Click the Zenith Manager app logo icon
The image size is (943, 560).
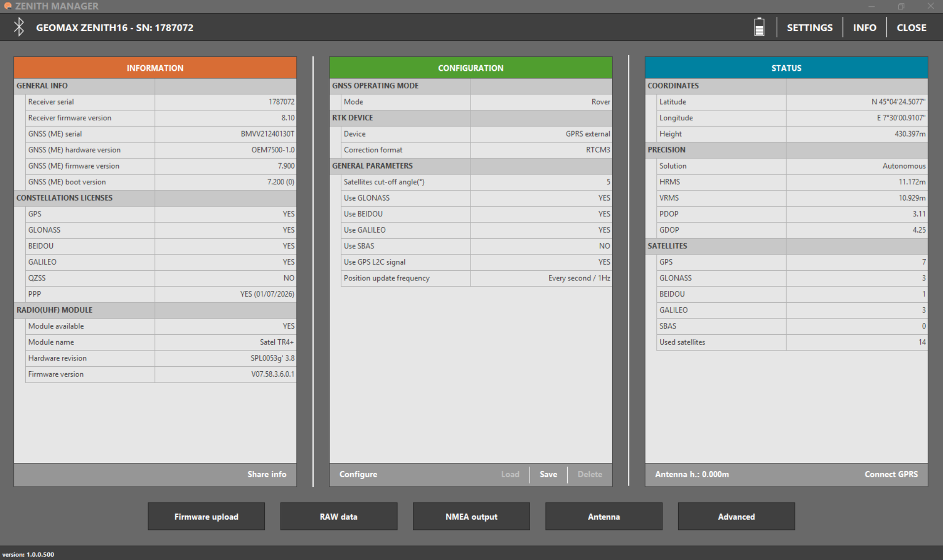point(7,6)
